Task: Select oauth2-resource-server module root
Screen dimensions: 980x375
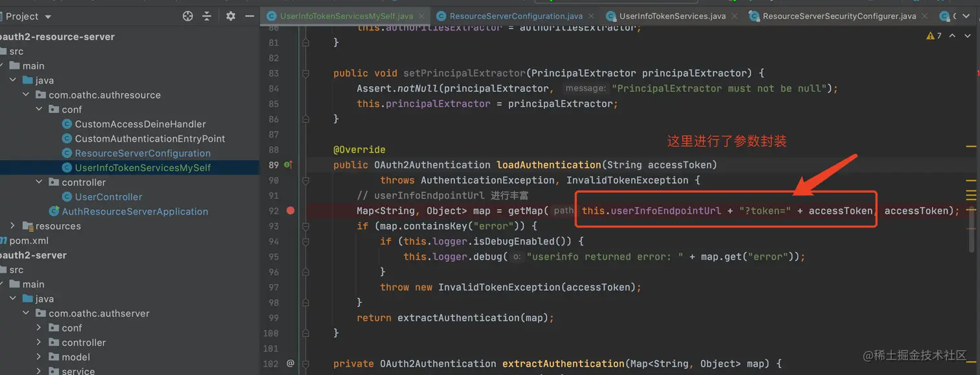Action: tap(57, 36)
